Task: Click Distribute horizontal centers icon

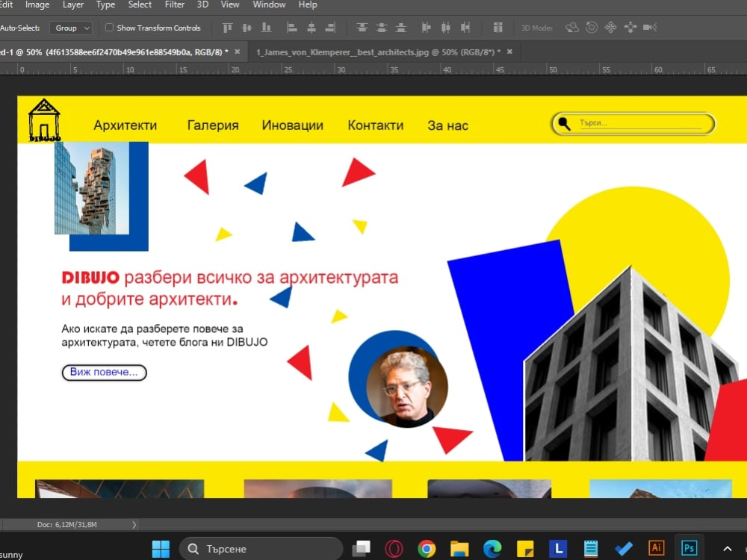Action: click(x=445, y=28)
